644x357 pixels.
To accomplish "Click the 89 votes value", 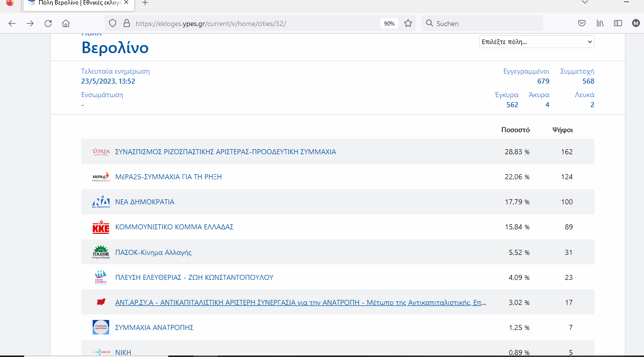I will pyautogui.click(x=569, y=227).
